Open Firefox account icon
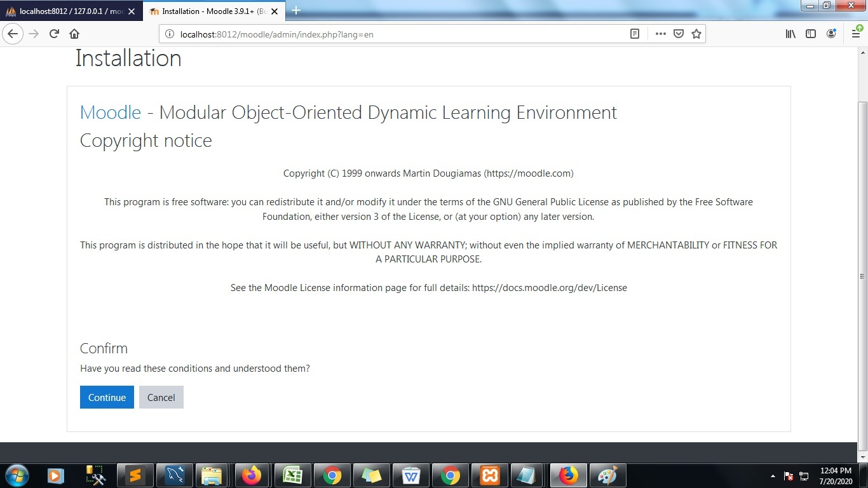Viewport: 868px width, 488px height. 831,34
